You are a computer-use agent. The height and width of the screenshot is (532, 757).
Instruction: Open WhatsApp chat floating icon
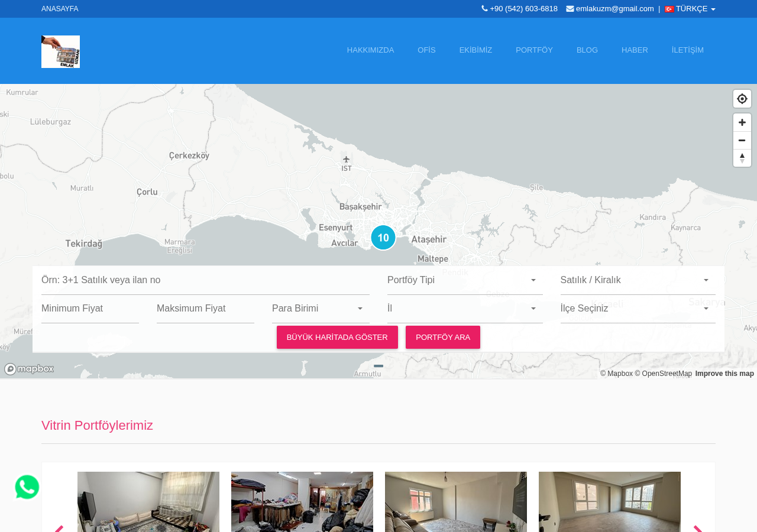pos(27,487)
